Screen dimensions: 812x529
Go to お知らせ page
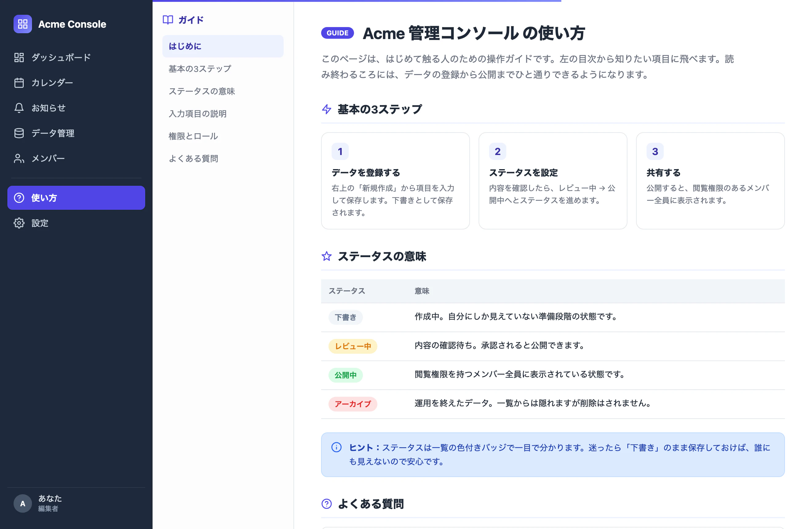[x=76, y=108]
